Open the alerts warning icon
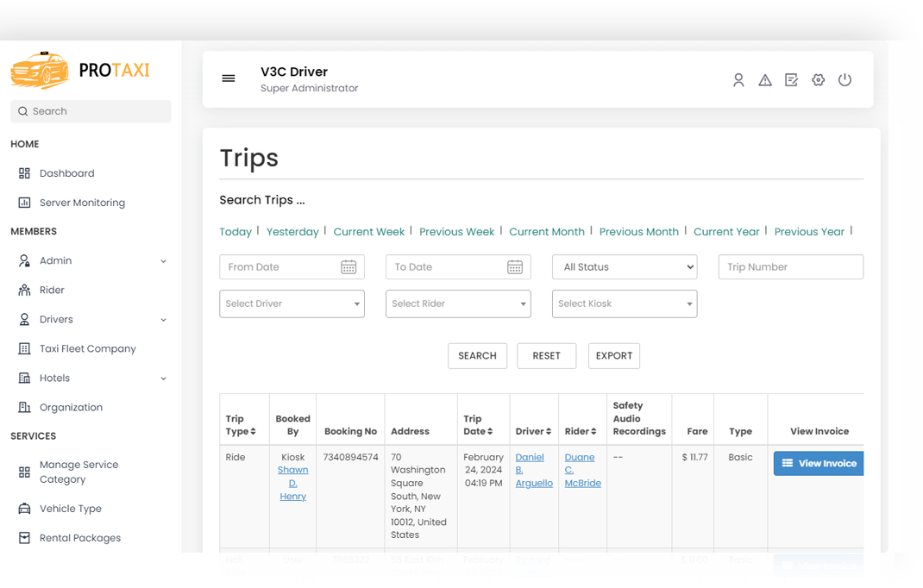The image size is (923, 588). click(x=764, y=79)
